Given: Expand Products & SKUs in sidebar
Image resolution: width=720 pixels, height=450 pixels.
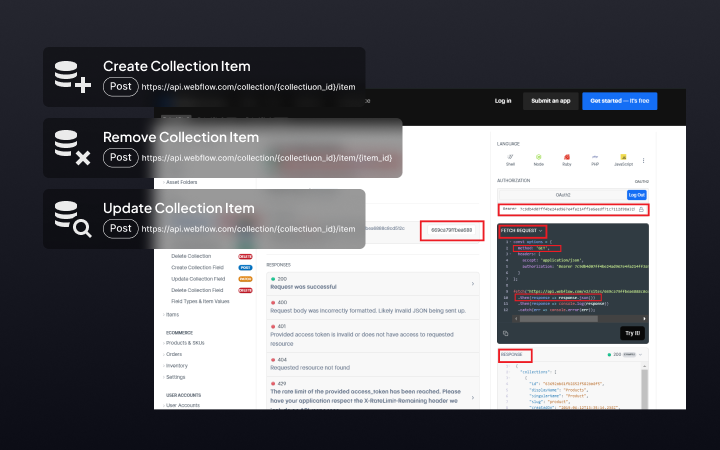Looking at the screenshot, I should (x=184, y=343).
